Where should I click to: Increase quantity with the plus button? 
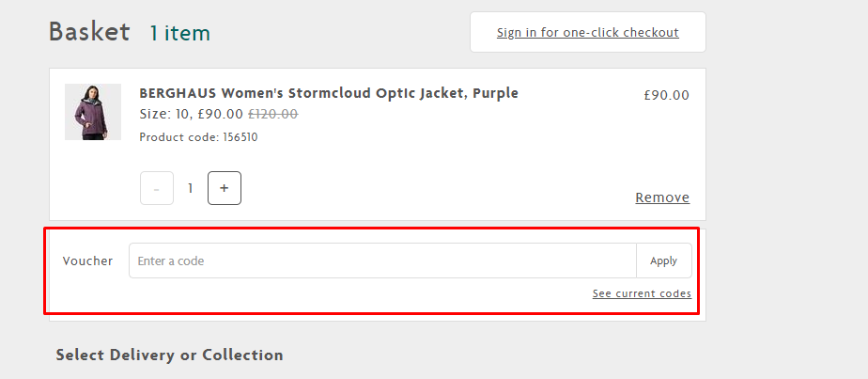225,188
